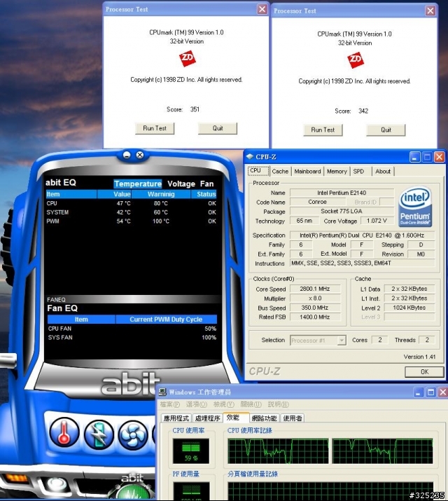Image resolution: width=448 pixels, height=501 pixels.
Task: Open the Memory tab in CPU-Z
Action: [x=337, y=171]
